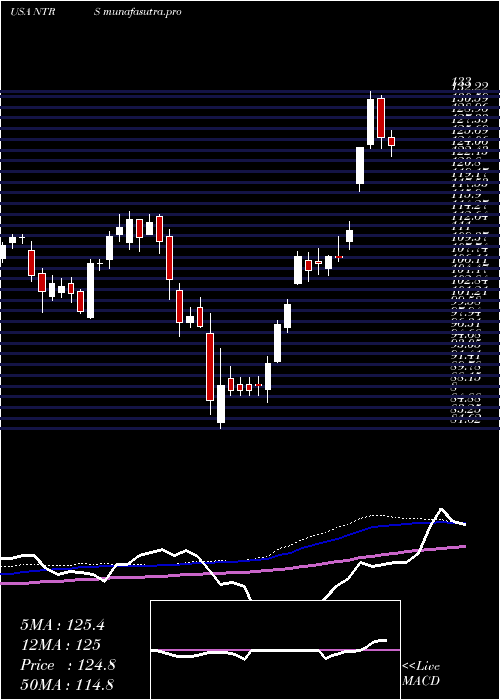Select the 12MA : 125 label

[x=60, y=645]
